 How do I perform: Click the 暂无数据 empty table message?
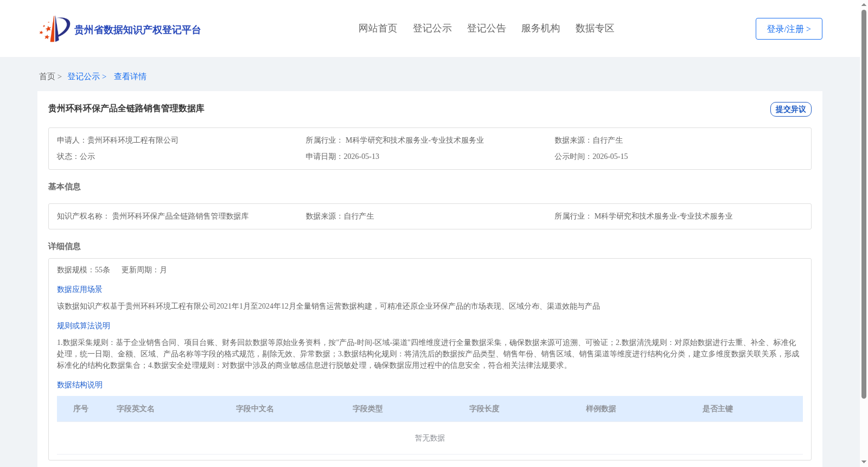(x=430, y=438)
